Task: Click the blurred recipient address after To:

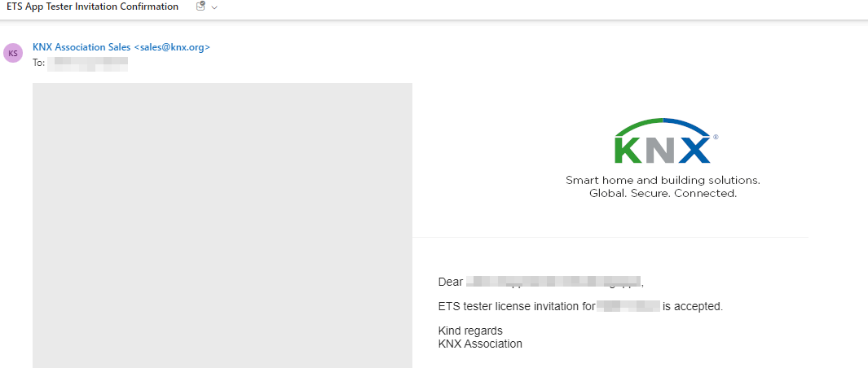Action: pos(87,63)
